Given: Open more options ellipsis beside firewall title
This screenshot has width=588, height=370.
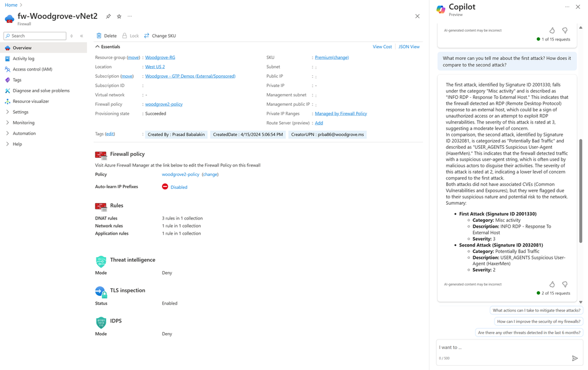Looking at the screenshot, I should pos(129,16).
